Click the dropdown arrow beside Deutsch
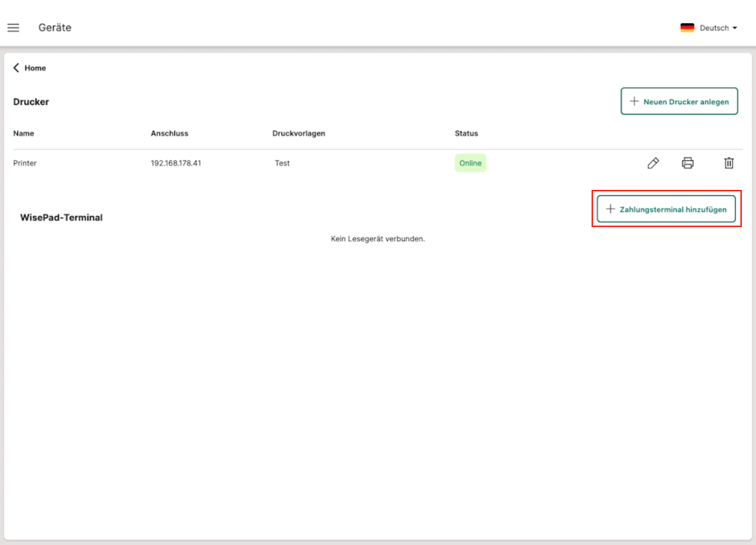 [735, 28]
